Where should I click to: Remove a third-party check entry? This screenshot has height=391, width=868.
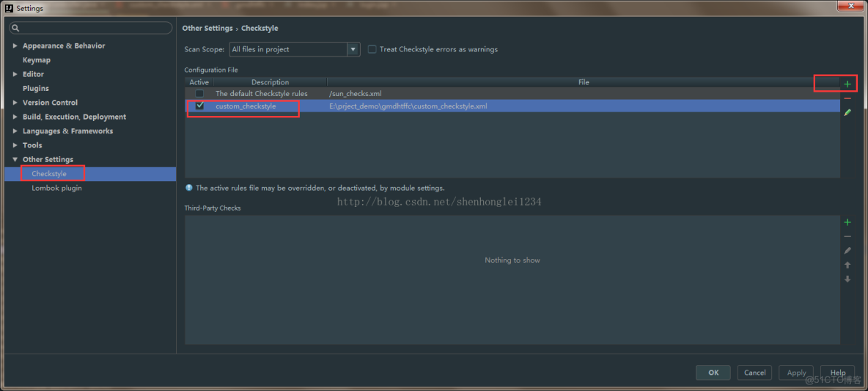[x=847, y=236]
